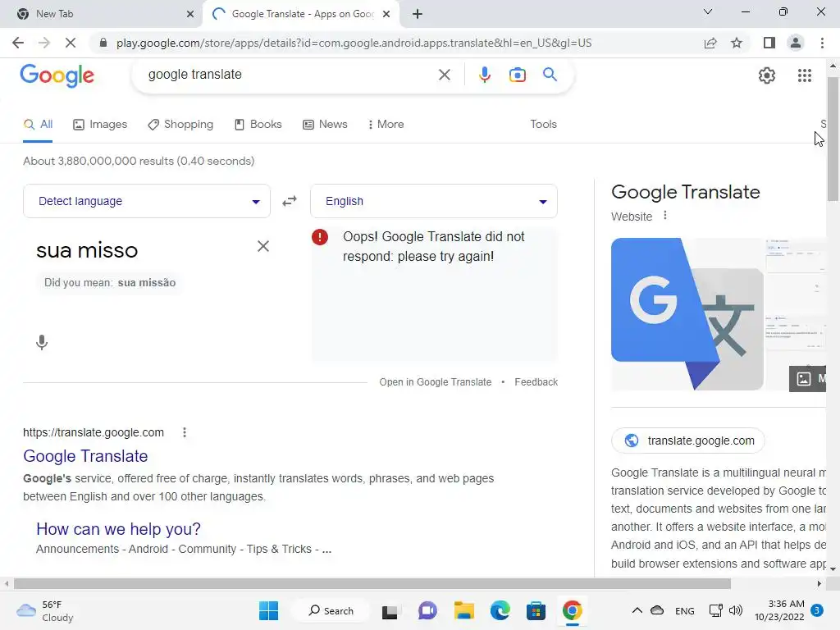Viewport: 840px width, 630px height.
Task: Click the Google logo
Action: click(x=57, y=75)
